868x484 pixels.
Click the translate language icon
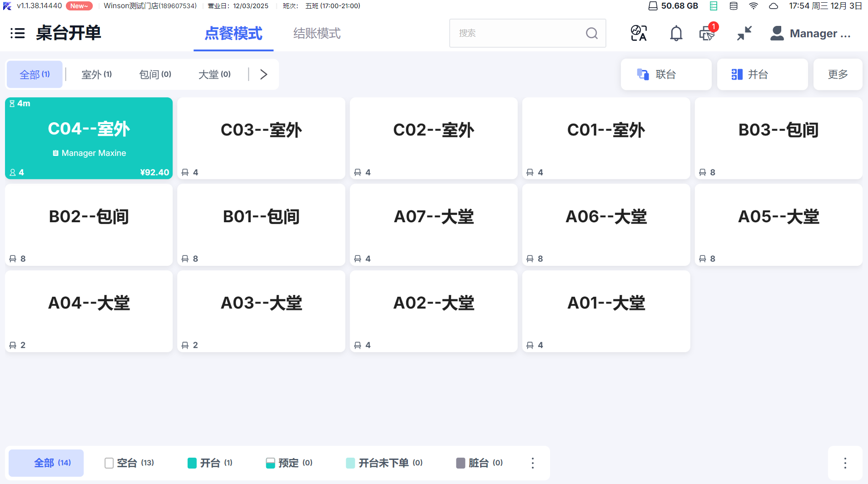click(639, 33)
